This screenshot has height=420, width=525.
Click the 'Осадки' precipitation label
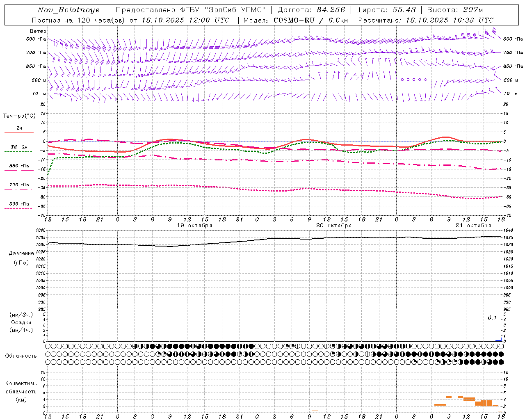[21, 322]
